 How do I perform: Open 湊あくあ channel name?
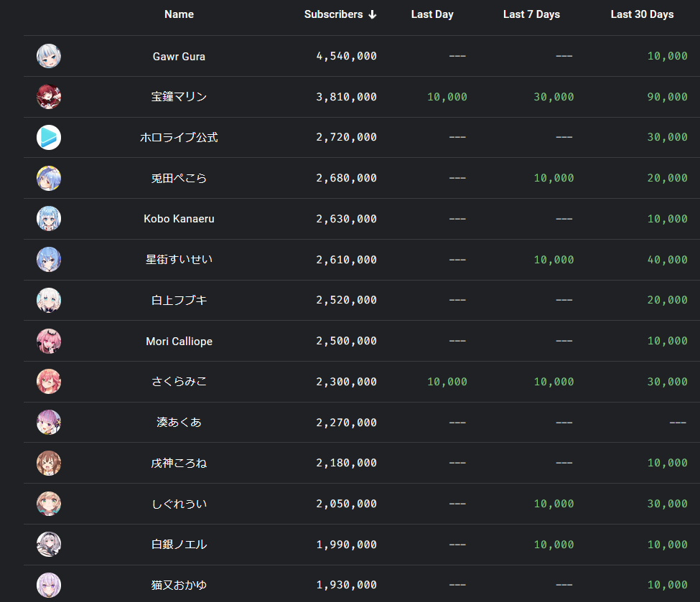(179, 422)
